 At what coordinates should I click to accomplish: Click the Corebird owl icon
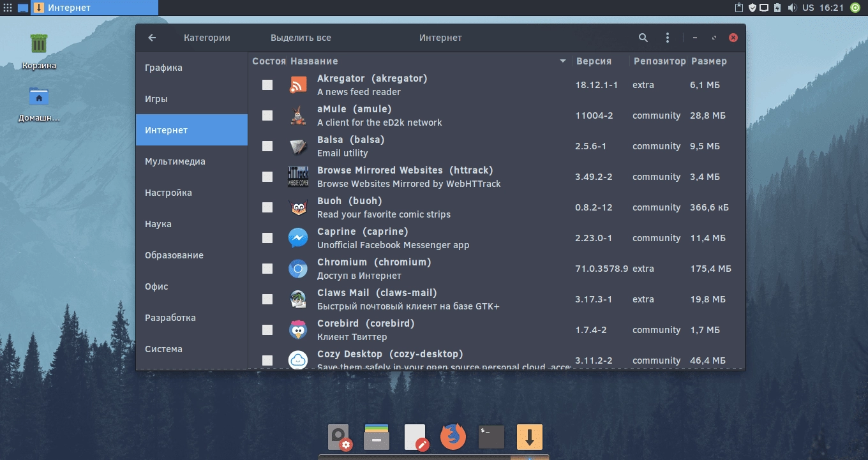click(x=298, y=330)
